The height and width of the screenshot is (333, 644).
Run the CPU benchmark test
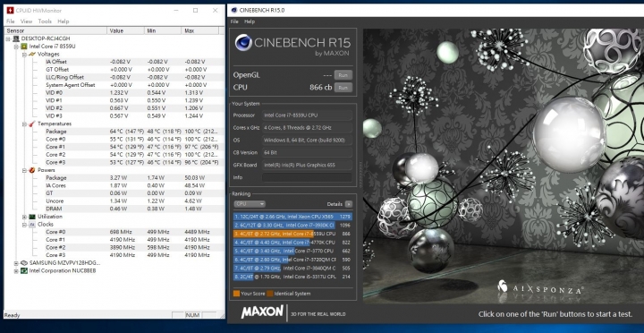pos(343,87)
